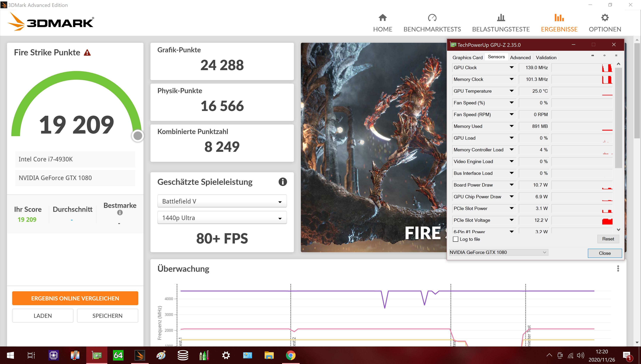This screenshot has width=641, height=364.
Task: Click the GPU-Z graphics card taskbar icon
Action: coord(97,355)
